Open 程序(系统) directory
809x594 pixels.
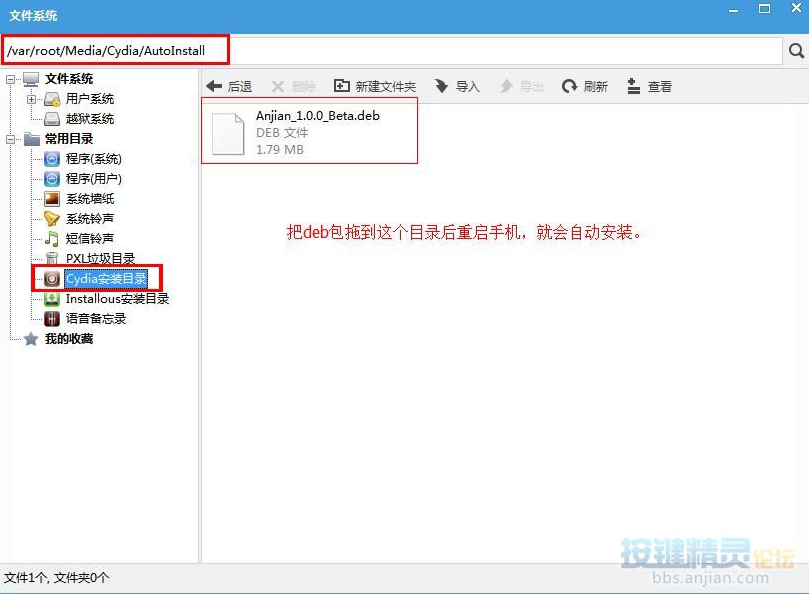93,159
